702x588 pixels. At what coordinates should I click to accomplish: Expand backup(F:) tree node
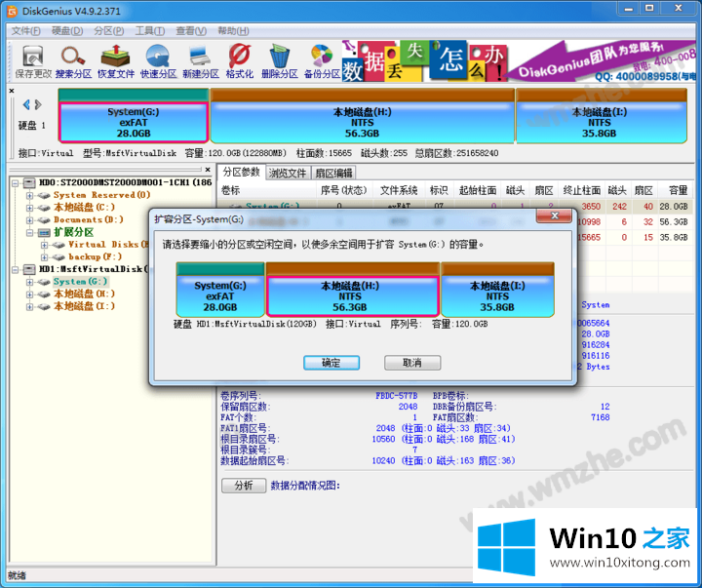[44, 257]
